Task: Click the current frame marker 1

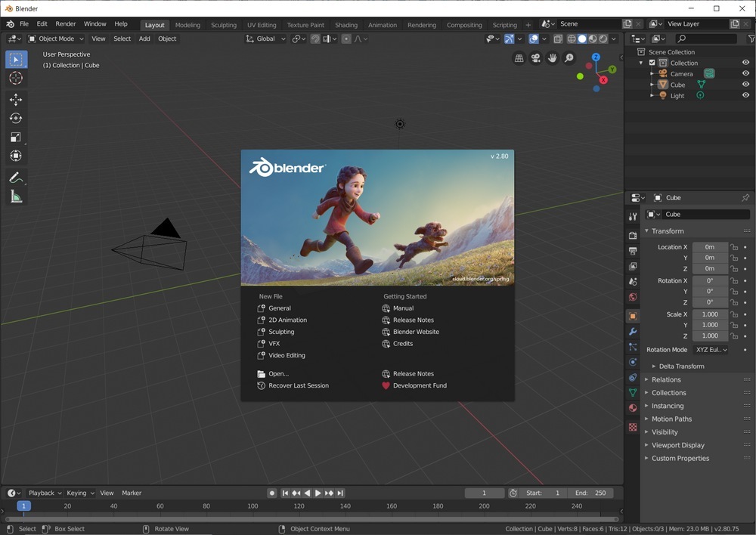Action: (x=23, y=506)
